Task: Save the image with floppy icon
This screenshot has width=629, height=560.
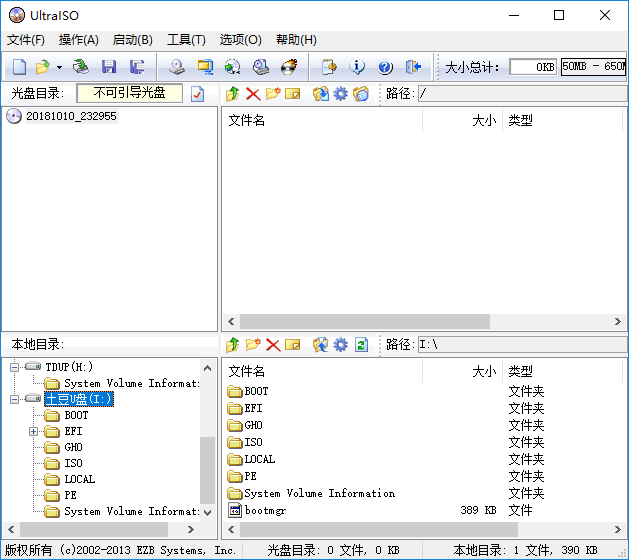Action: 109,67
